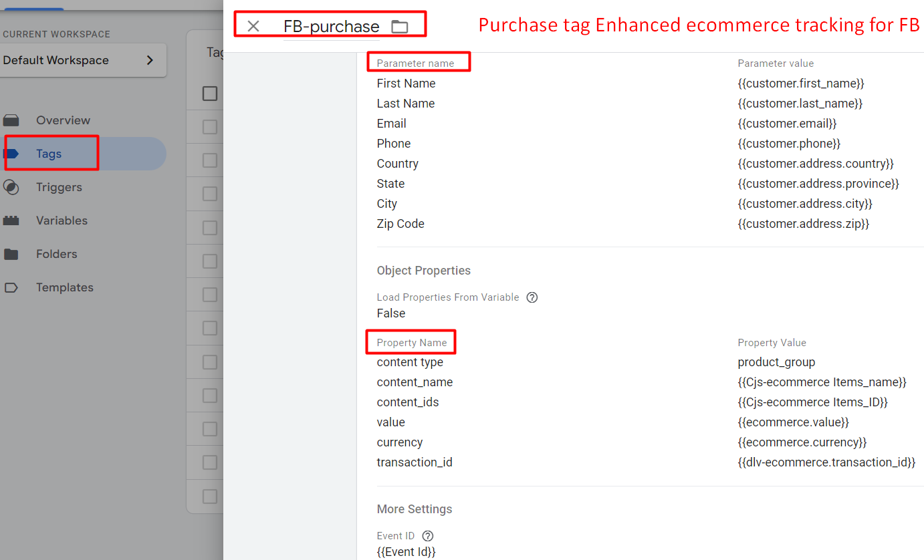
Task: Close the FB-purchase tag panel
Action: click(253, 26)
